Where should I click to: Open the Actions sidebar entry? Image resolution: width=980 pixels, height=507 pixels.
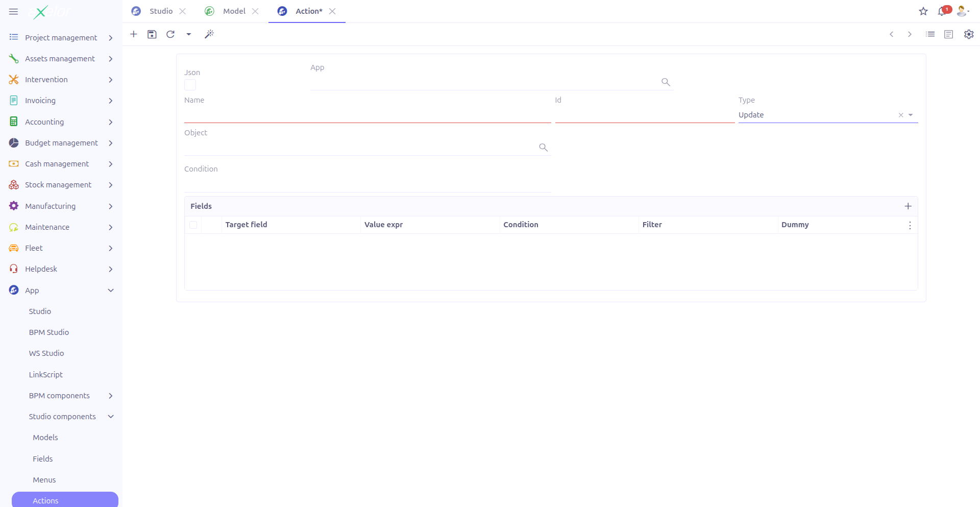(x=45, y=500)
